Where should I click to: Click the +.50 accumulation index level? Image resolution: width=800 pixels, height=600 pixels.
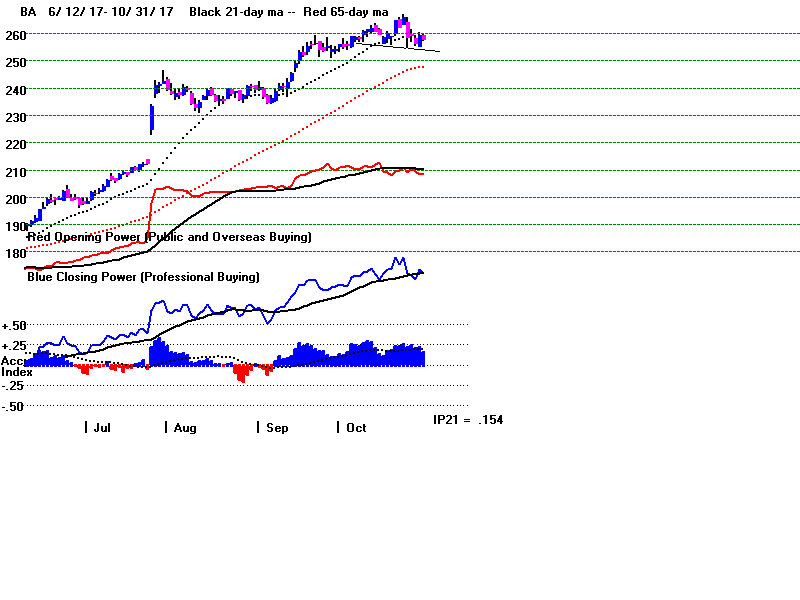point(15,326)
